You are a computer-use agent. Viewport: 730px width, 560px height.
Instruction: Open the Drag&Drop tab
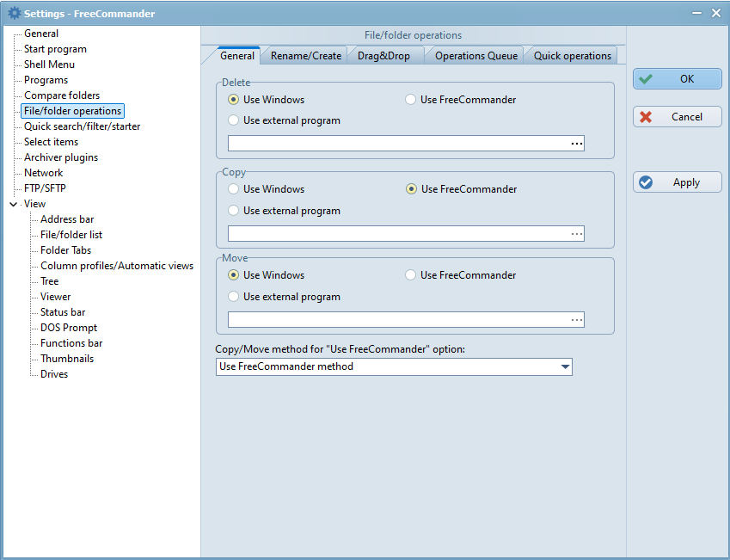384,56
